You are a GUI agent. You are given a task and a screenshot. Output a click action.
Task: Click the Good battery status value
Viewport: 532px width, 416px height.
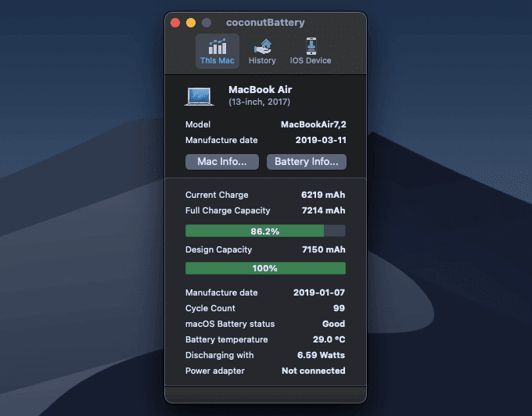333,324
